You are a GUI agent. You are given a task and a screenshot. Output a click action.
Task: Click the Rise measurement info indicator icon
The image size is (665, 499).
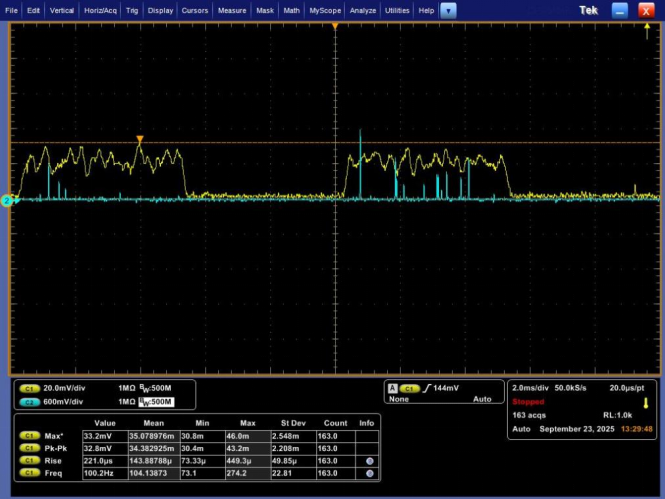tap(369, 461)
